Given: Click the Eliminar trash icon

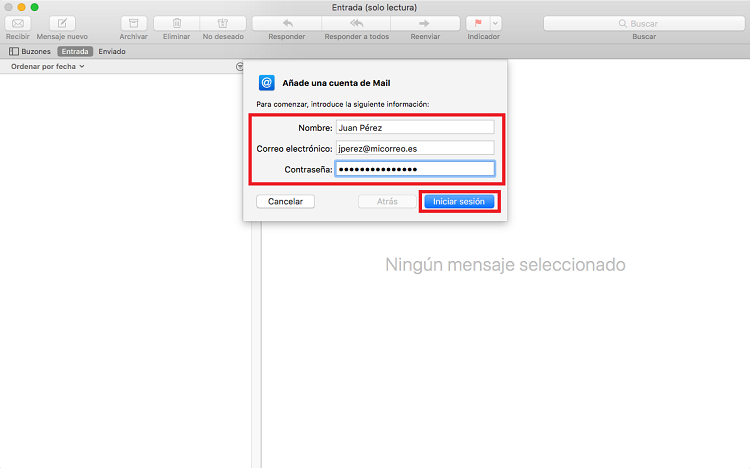Looking at the screenshot, I should pyautogui.click(x=176, y=23).
